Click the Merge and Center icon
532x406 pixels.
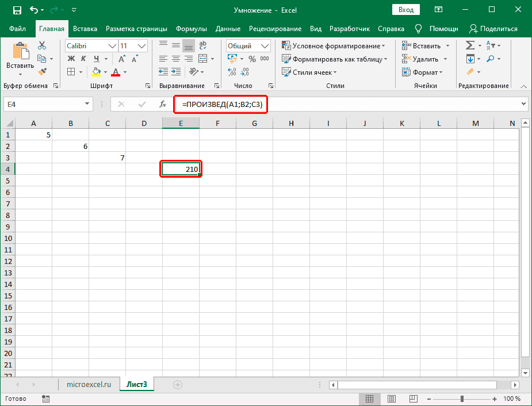[201, 58]
